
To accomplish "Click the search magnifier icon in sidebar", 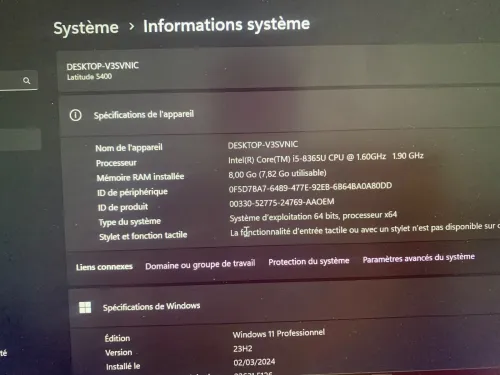I will (x=27, y=81).
